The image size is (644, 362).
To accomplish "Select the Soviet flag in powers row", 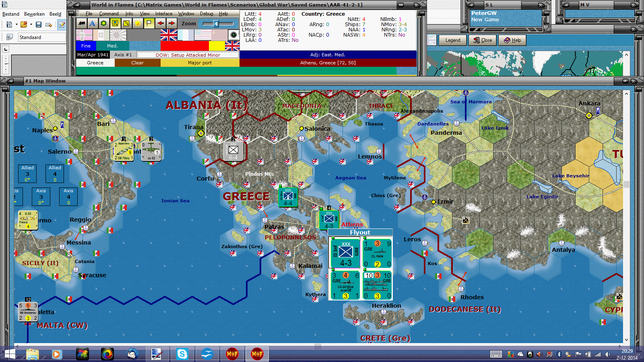I will click(219, 35).
